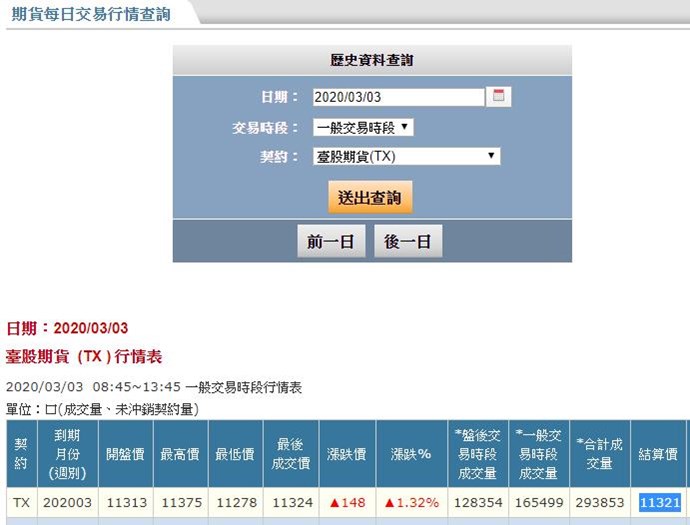690x525 pixels.
Task: Select the total volume cell 293853
Action: 600,502
